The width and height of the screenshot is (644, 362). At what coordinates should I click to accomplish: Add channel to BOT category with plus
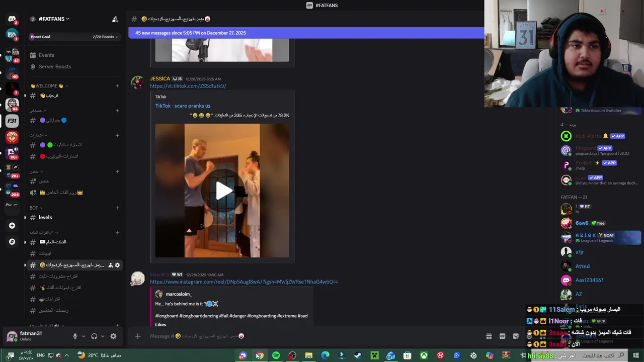117,208
